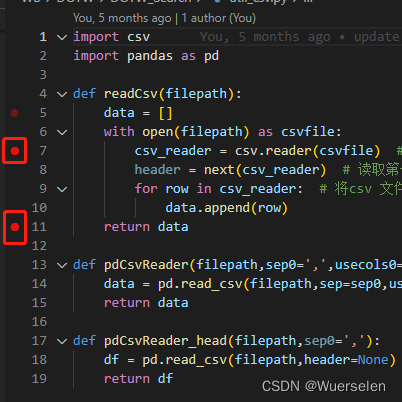The width and height of the screenshot is (402, 402).
Task: Click 'header=None' on line 18
Action: coord(346,360)
